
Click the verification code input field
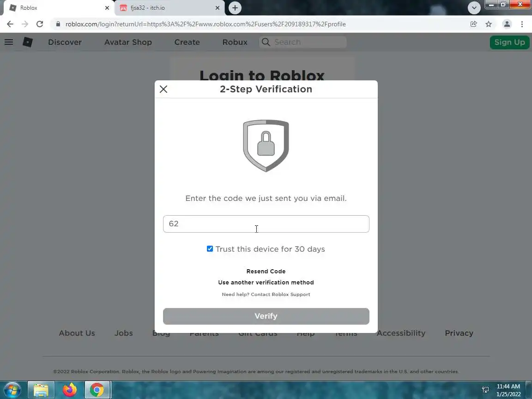pos(266,224)
